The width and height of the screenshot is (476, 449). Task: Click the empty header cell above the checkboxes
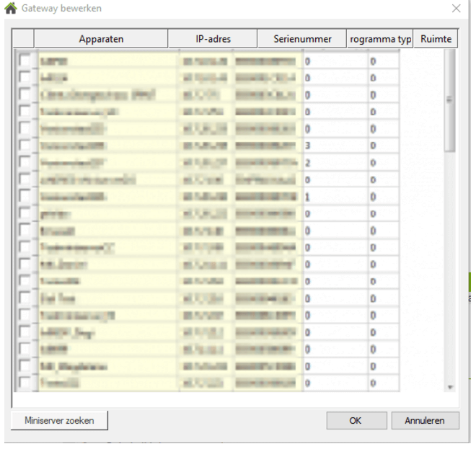23,39
